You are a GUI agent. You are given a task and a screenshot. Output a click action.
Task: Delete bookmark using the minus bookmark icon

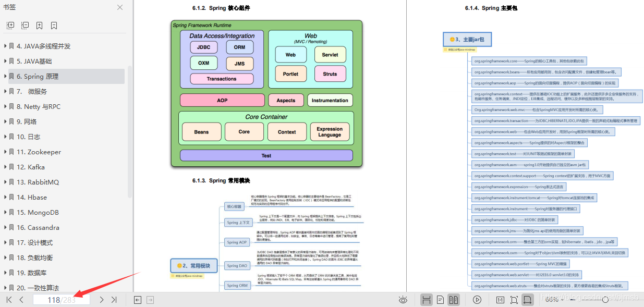tap(54, 25)
